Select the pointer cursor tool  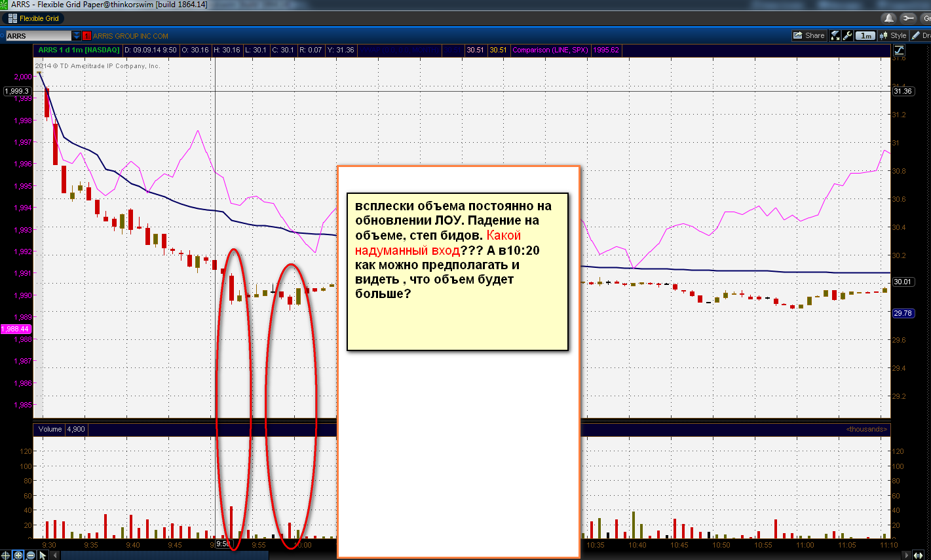pos(43,555)
